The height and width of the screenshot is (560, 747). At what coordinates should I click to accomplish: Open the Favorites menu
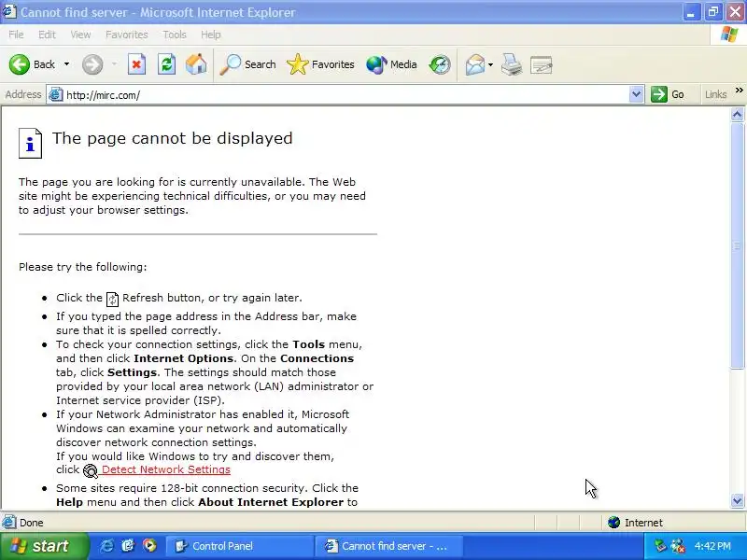tap(127, 35)
